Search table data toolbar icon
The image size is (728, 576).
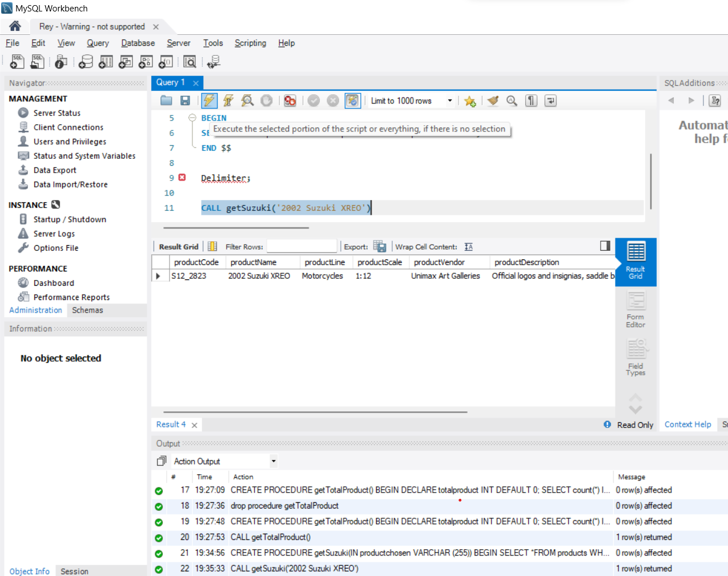click(x=190, y=62)
